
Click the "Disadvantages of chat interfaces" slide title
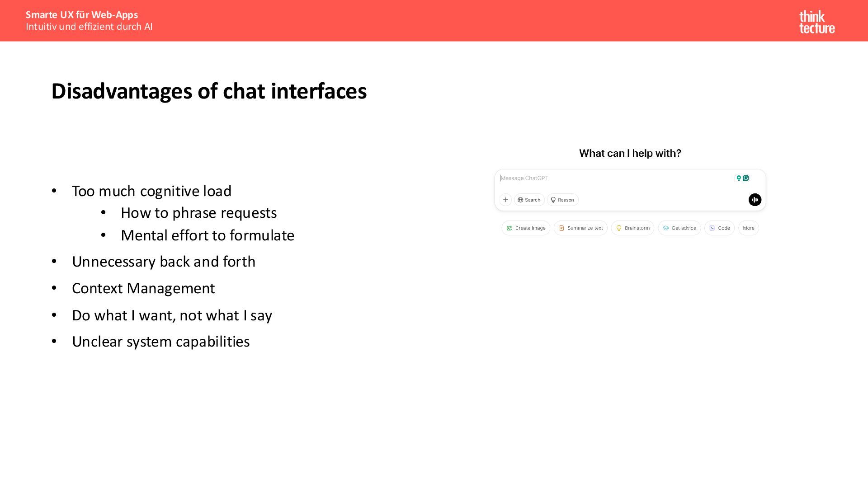(209, 91)
